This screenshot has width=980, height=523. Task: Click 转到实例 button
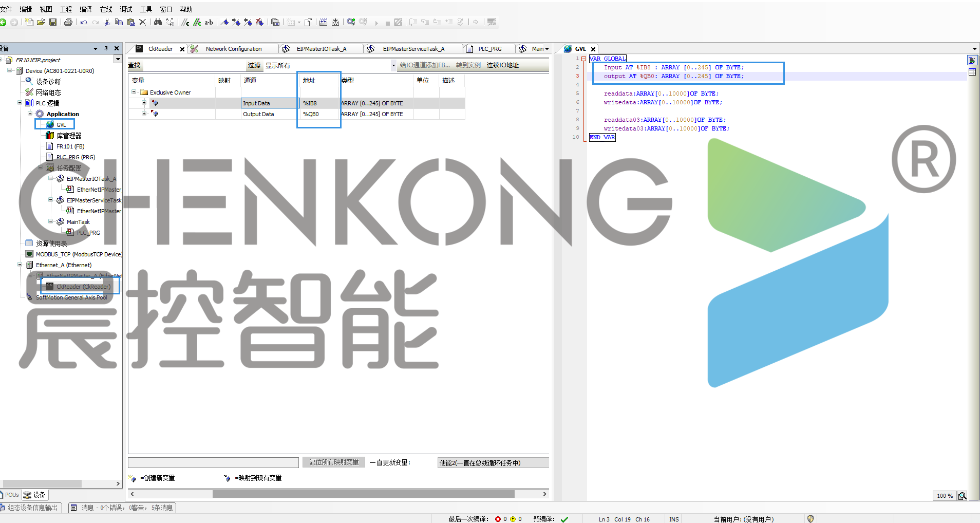coord(468,65)
